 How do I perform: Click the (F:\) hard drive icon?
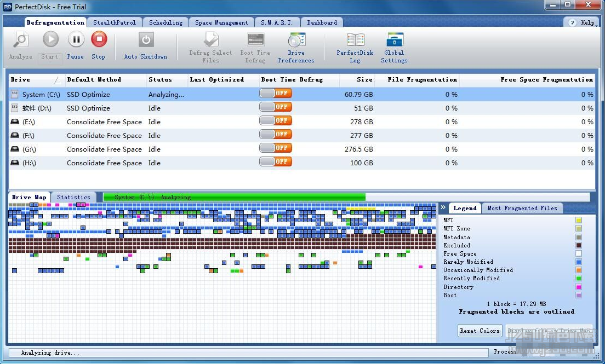click(x=15, y=135)
